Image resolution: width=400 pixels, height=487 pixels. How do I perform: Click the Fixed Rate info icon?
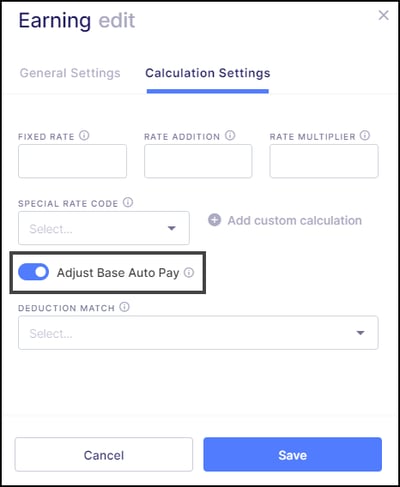84,136
